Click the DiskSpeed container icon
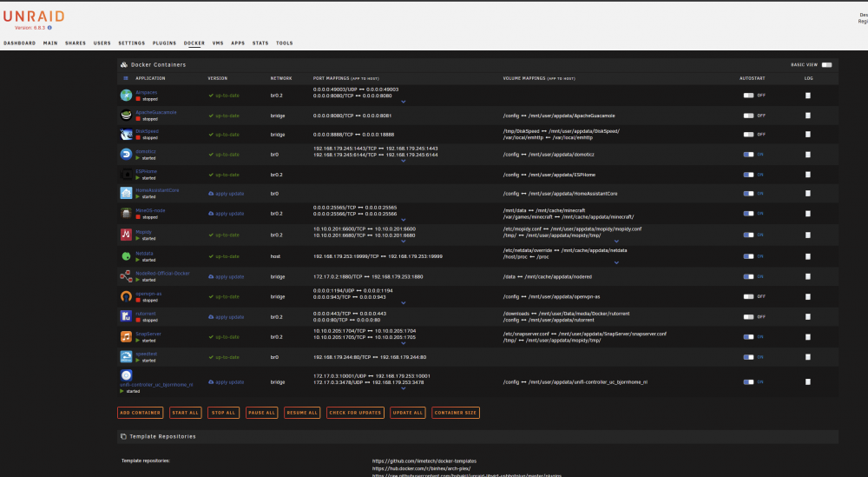Viewport: 868px width, 477px height. (x=126, y=135)
